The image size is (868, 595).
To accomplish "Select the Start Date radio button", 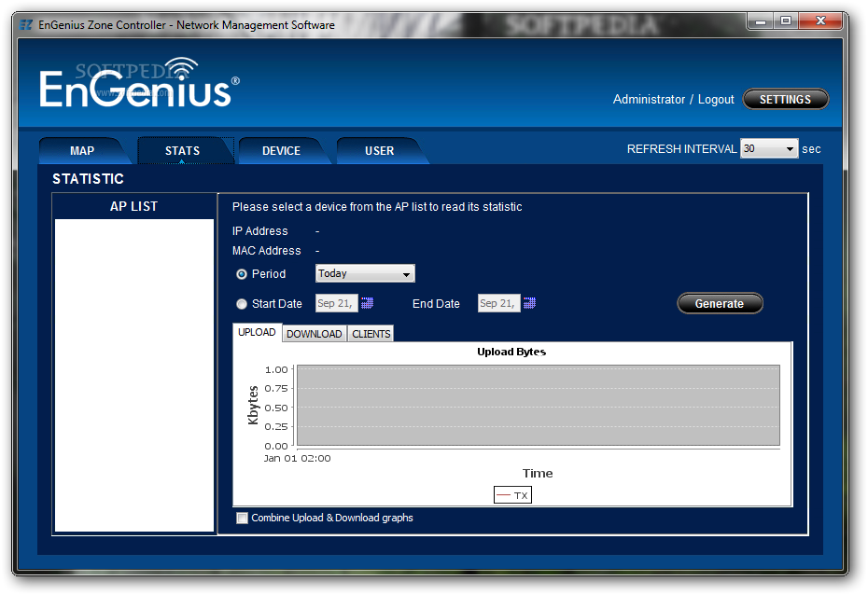I will tap(242, 304).
